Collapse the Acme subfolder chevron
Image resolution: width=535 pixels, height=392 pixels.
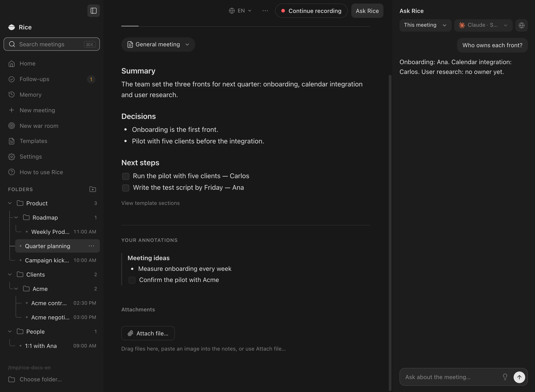(16, 288)
